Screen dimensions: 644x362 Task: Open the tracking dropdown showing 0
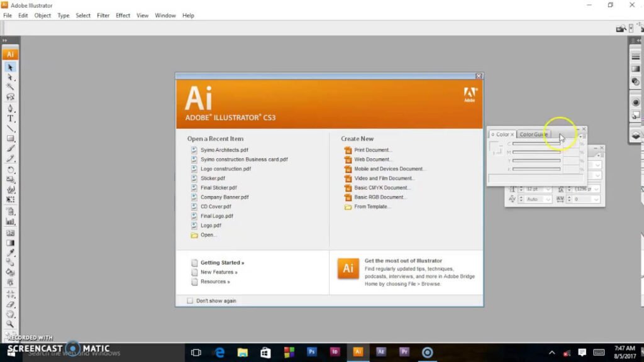[596, 199]
